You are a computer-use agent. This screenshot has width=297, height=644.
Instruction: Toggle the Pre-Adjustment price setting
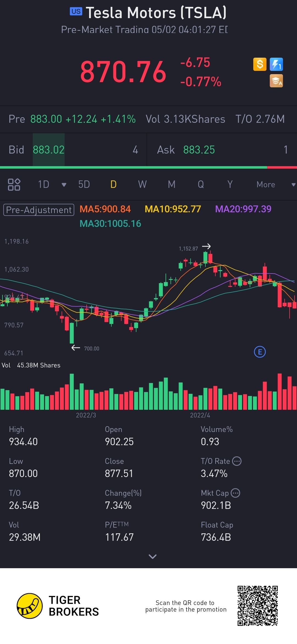39,210
